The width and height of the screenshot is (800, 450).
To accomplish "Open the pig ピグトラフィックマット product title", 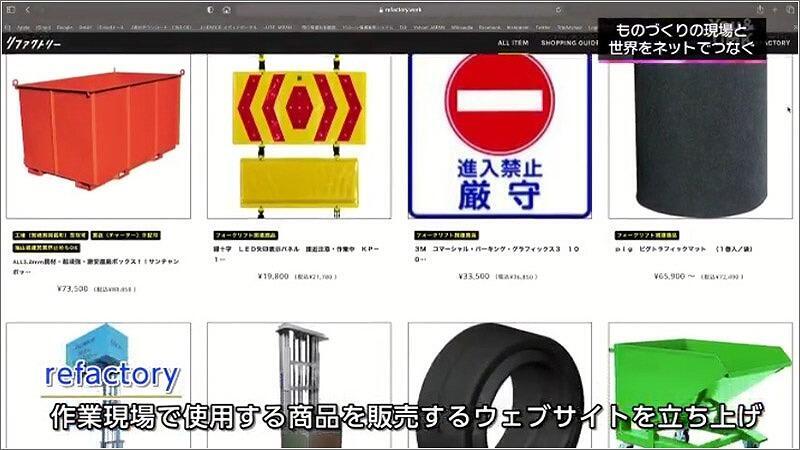I will [684, 249].
